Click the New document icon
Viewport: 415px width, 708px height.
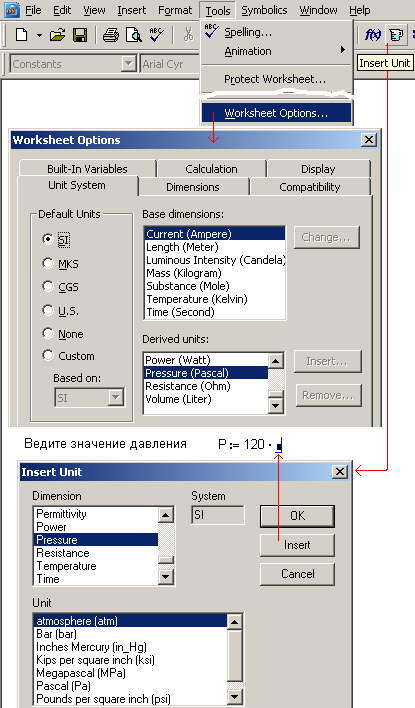click(22, 34)
